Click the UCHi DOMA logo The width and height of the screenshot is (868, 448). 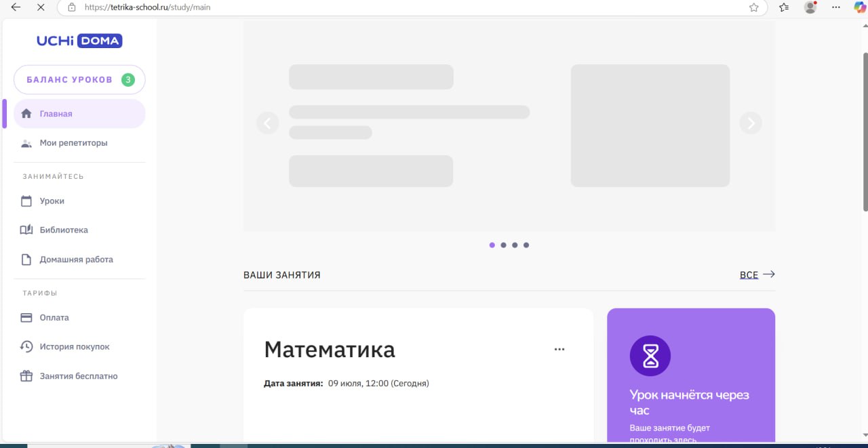79,41
